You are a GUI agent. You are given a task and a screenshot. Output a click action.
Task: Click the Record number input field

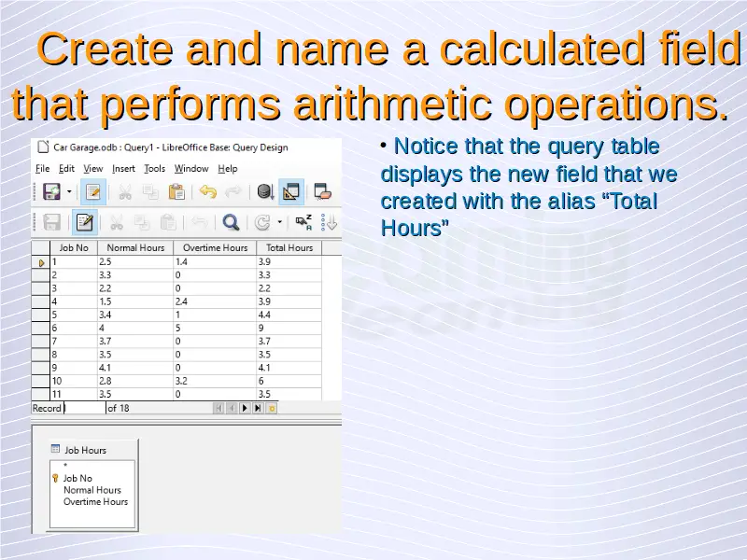click(x=85, y=408)
